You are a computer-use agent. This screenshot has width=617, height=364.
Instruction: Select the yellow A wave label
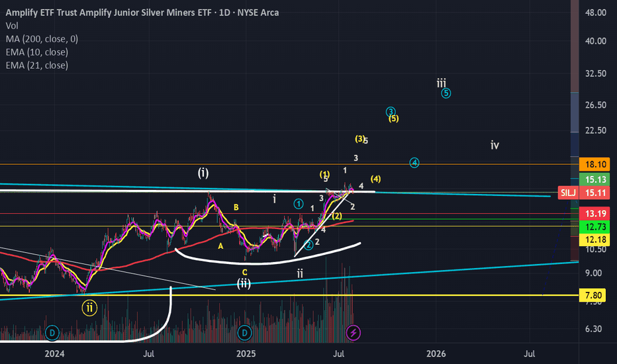pos(220,246)
